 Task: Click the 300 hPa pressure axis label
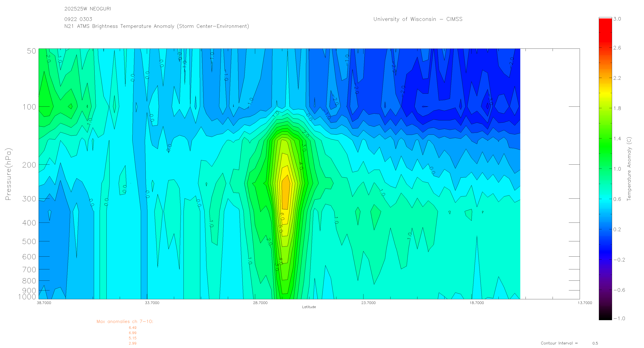[x=29, y=199]
